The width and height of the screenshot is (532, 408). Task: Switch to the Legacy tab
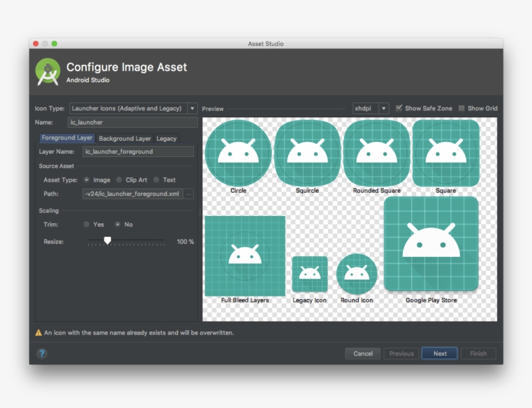(167, 138)
